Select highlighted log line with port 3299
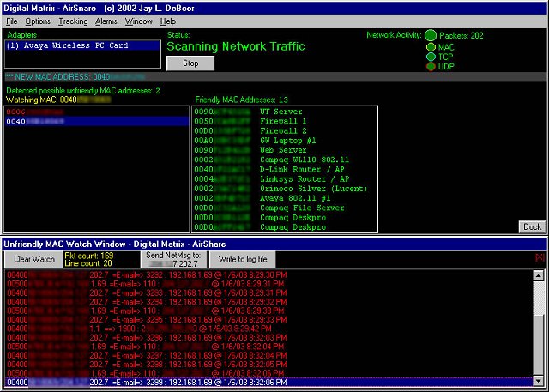Viewport: 549px width, 392px height. (268, 383)
